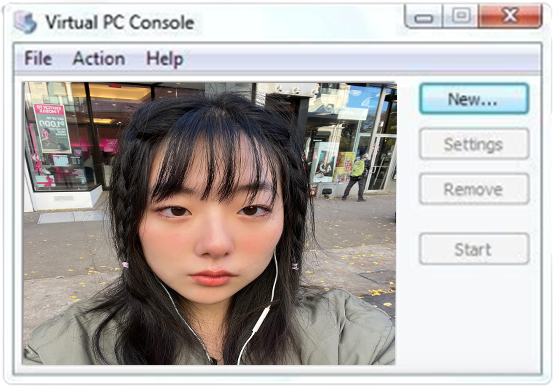553x386 pixels.
Task: Close the Virtual PC Console window
Action: [x=510, y=16]
